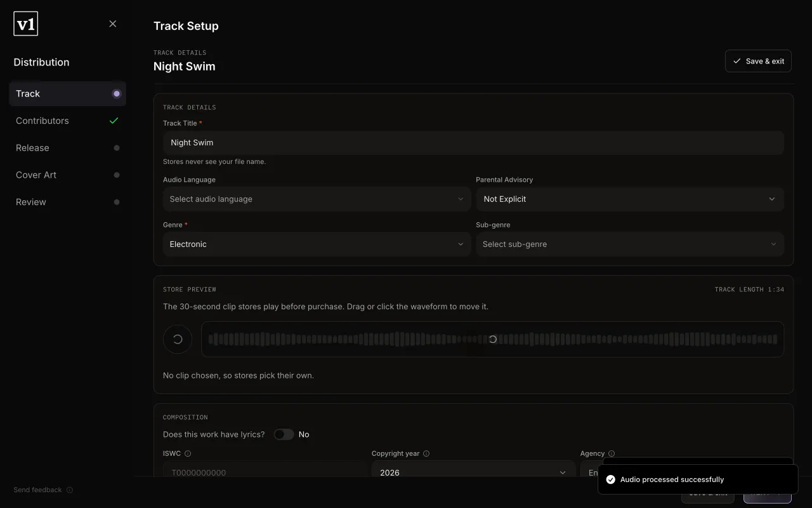Select the Release step in sidebar
The image size is (812, 508).
pos(67,148)
